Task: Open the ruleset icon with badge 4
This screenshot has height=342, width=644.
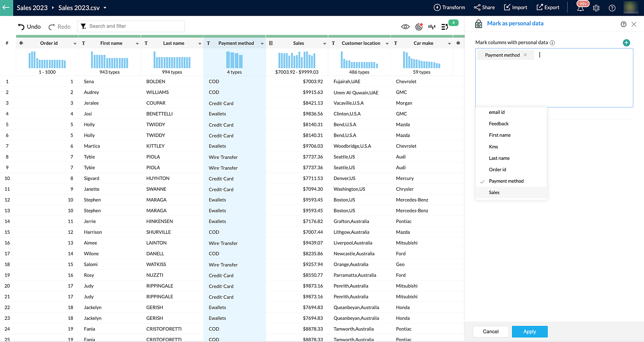Action: click(x=445, y=27)
